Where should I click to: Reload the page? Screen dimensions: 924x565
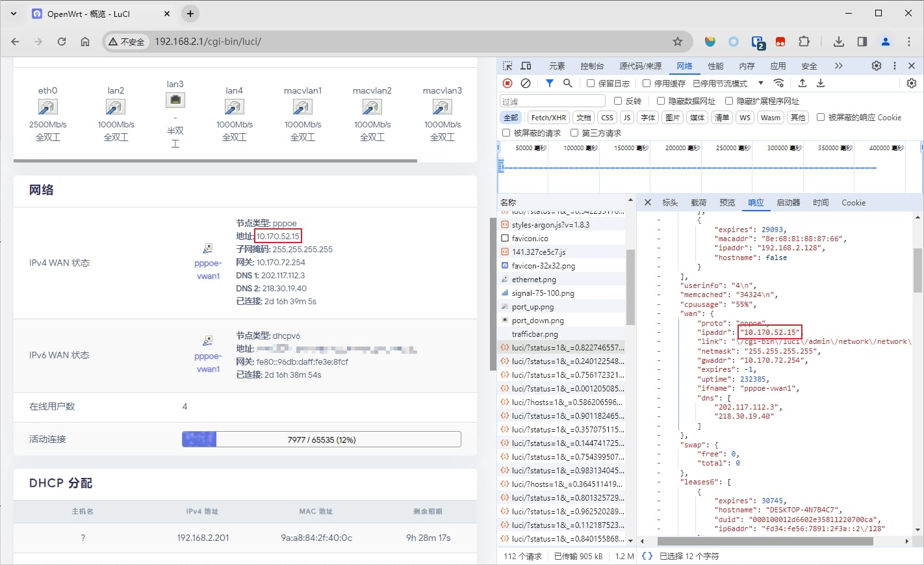(x=62, y=42)
